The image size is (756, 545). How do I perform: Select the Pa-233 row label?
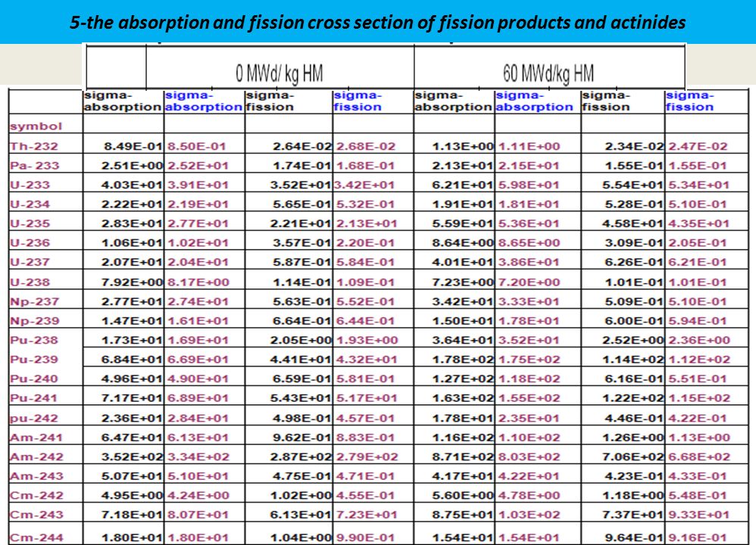35,166
